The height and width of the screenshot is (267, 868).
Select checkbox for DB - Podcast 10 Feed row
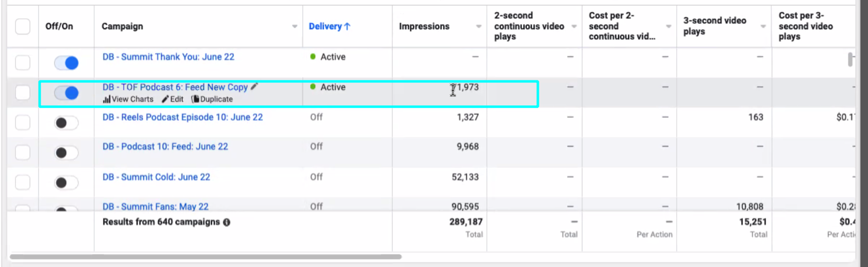[23, 152]
